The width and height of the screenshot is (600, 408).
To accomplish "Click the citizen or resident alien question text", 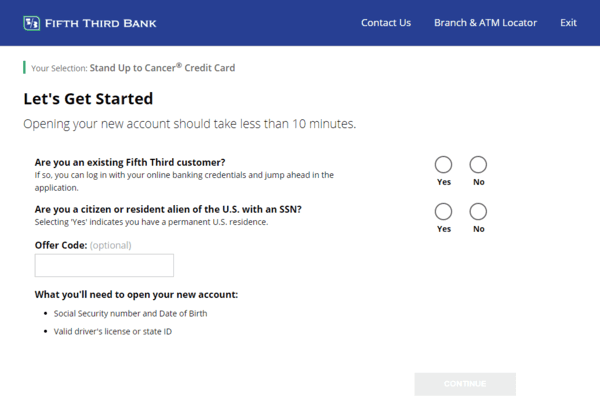I will point(168,209).
